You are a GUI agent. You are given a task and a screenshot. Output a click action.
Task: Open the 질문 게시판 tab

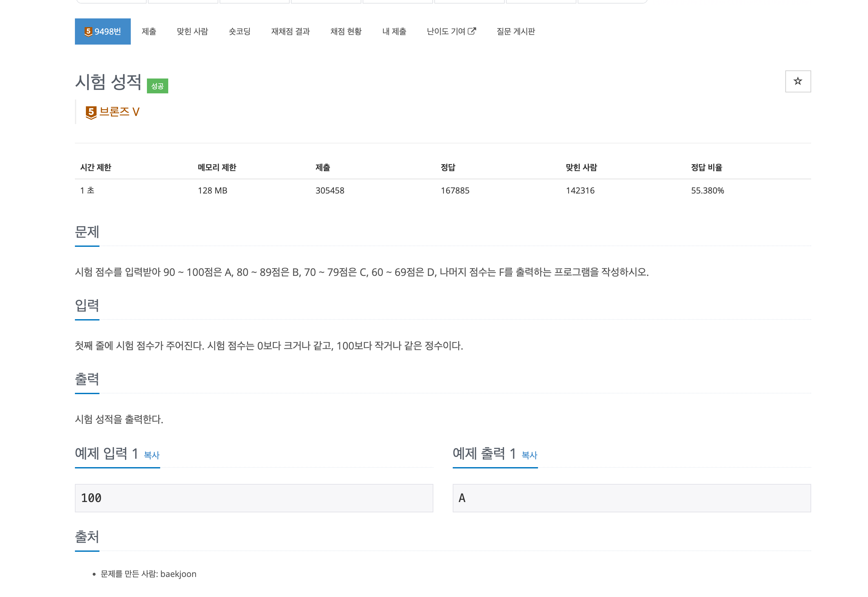coord(515,31)
